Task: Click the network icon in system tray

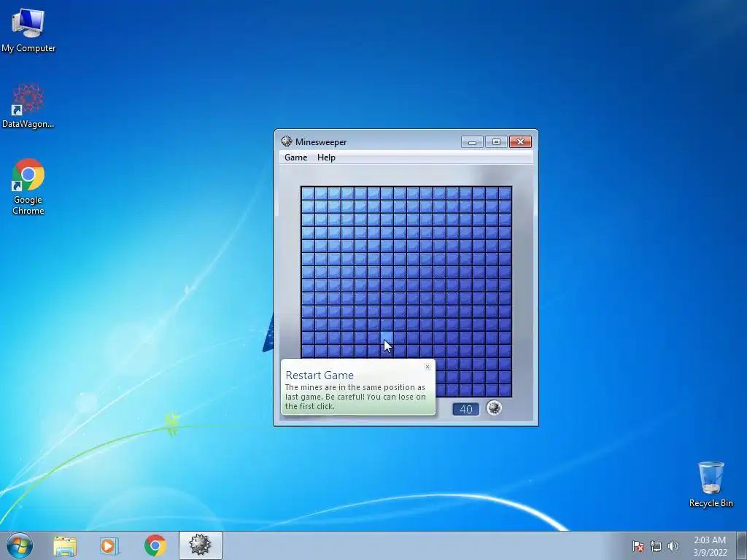Action: pyautogui.click(x=656, y=546)
